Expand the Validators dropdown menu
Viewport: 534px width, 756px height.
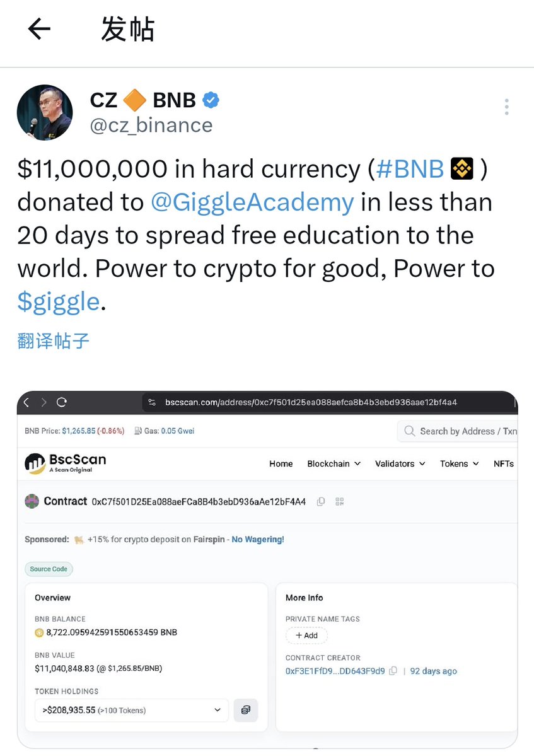tap(400, 463)
